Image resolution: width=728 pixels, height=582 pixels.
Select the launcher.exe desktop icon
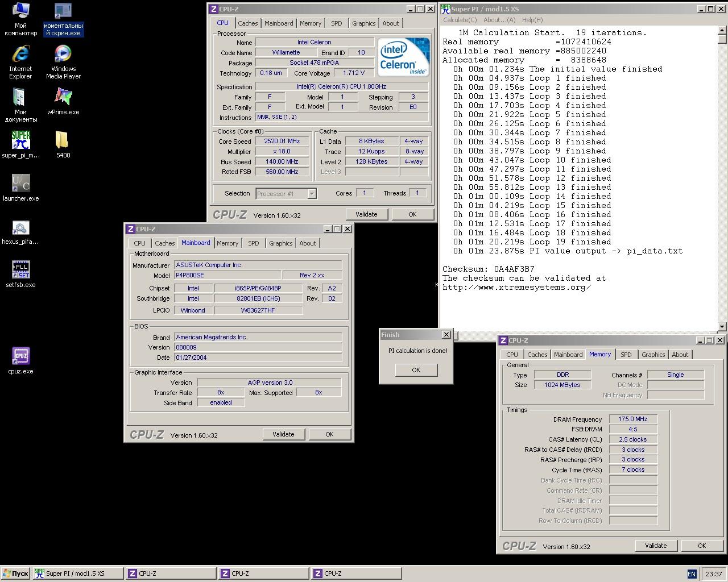click(x=20, y=188)
